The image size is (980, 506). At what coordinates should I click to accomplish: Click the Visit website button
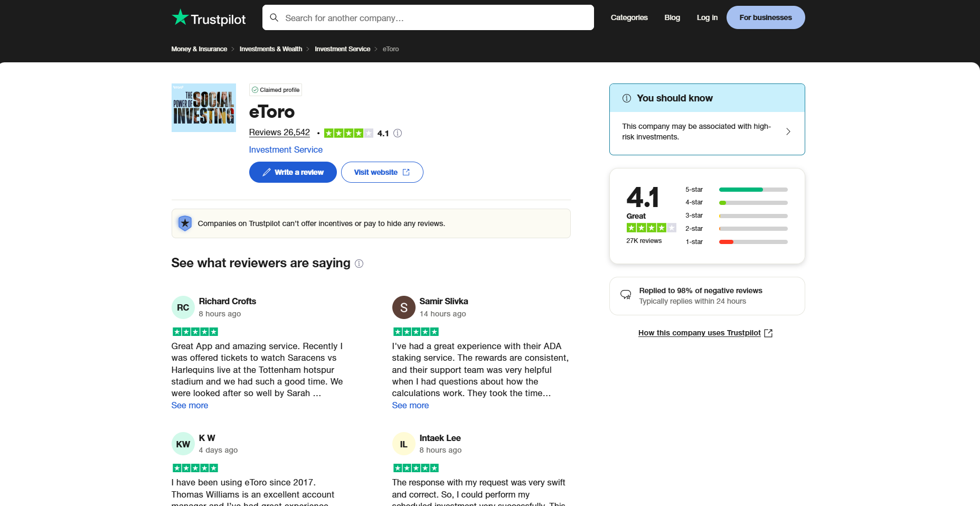[382, 172]
